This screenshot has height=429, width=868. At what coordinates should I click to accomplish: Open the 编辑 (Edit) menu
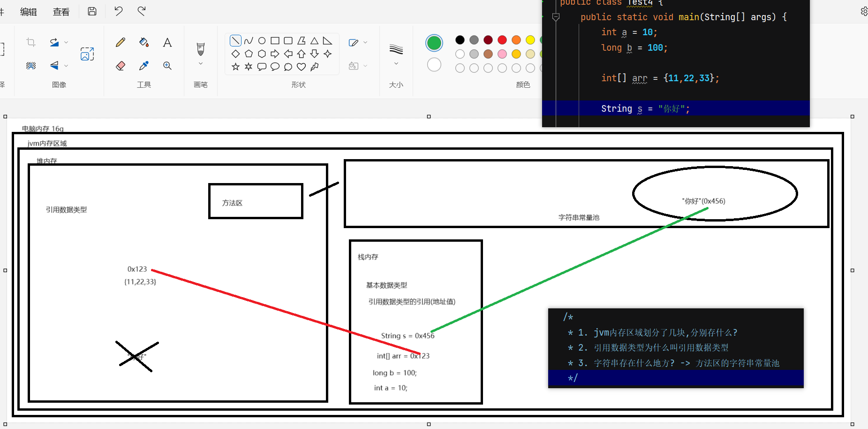point(29,12)
